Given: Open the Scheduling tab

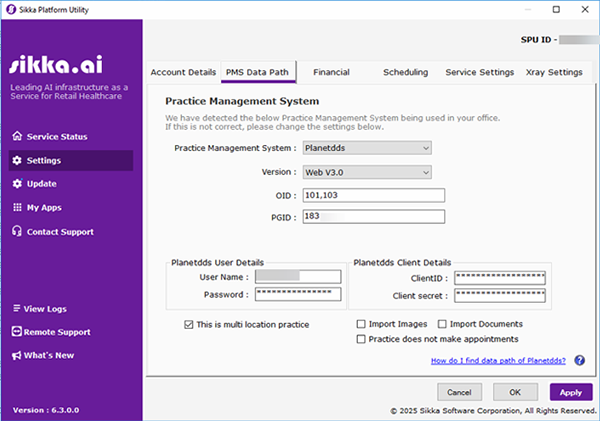Looking at the screenshot, I should [406, 72].
